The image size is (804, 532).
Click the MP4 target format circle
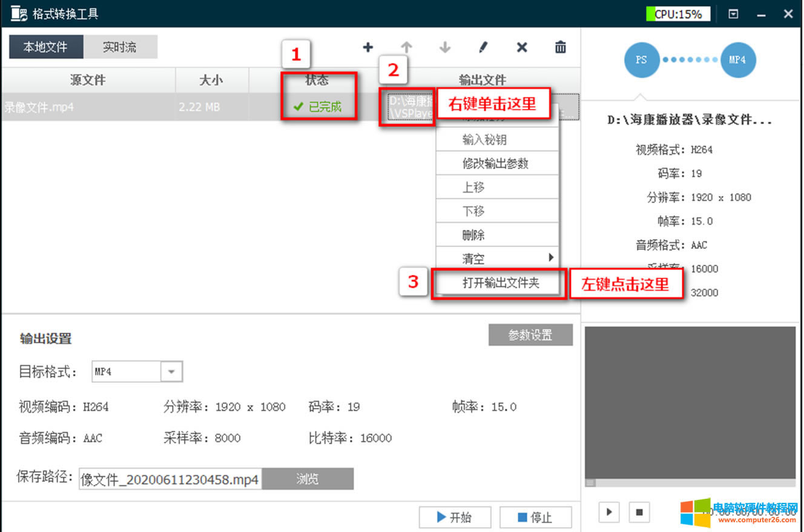pyautogui.click(x=737, y=60)
